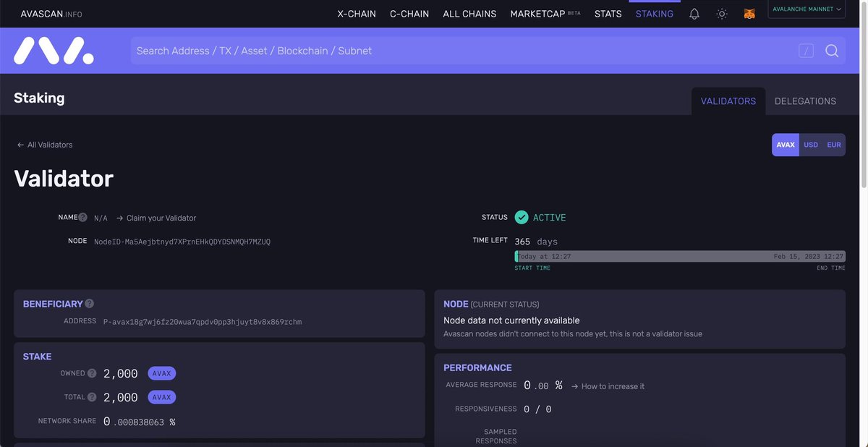Image resolution: width=868 pixels, height=447 pixels.
Task: Click network share value 0.000838063 %
Action: click(139, 421)
